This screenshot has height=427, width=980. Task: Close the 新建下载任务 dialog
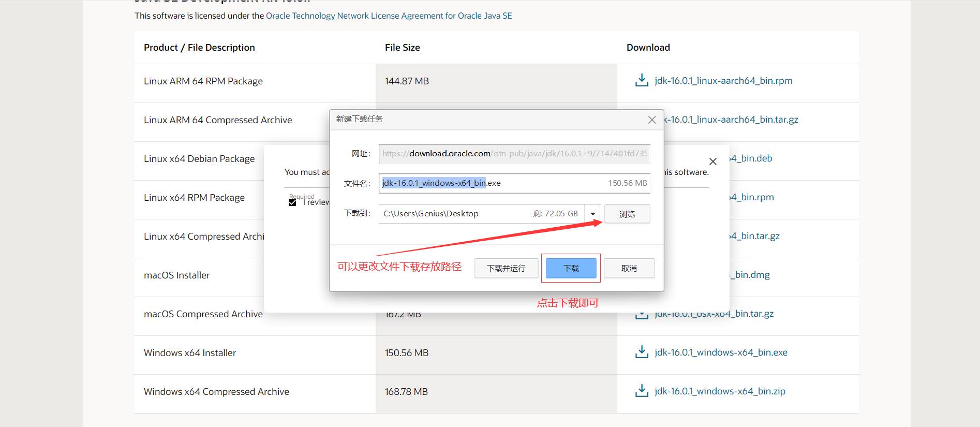652,120
